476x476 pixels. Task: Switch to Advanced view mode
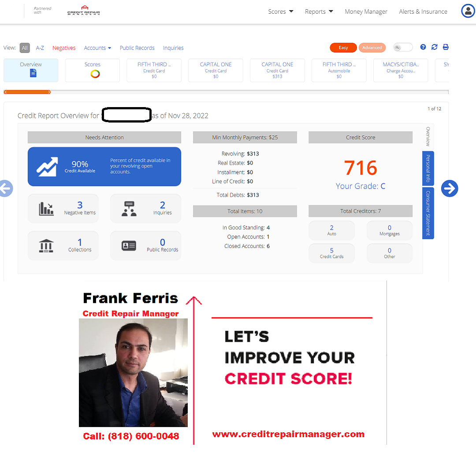tap(372, 48)
